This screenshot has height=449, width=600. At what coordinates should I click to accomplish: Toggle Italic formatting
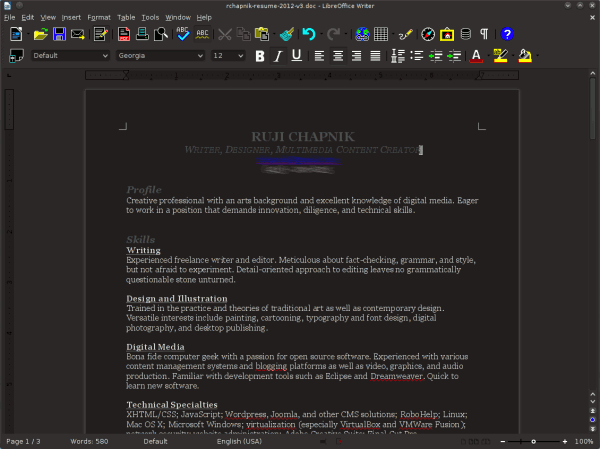(x=278, y=56)
